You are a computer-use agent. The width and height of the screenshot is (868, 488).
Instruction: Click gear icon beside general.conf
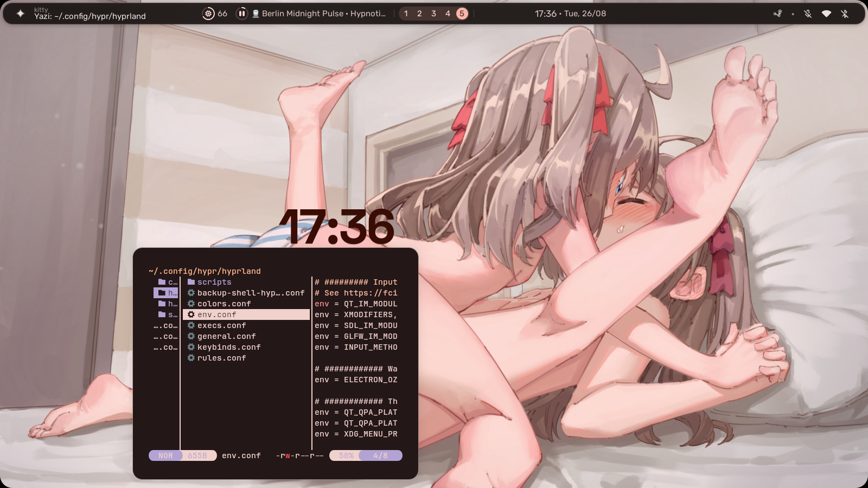[191, 336]
